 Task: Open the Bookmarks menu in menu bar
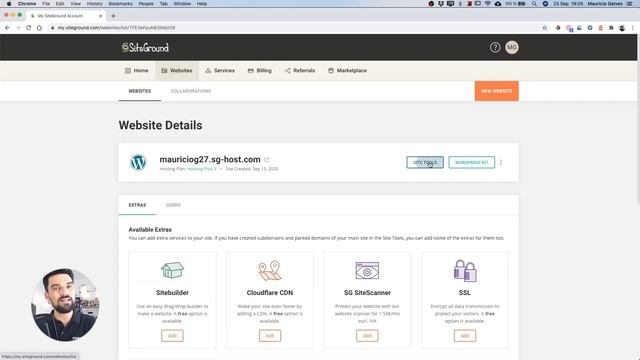click(120, 4)
